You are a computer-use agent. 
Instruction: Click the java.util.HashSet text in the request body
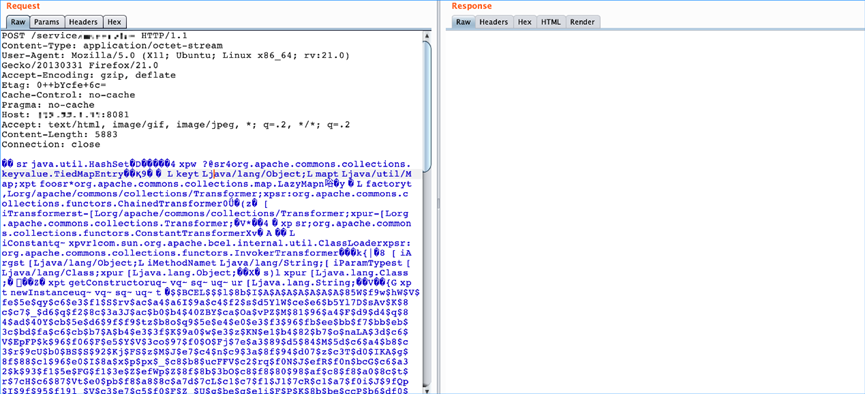81,164
